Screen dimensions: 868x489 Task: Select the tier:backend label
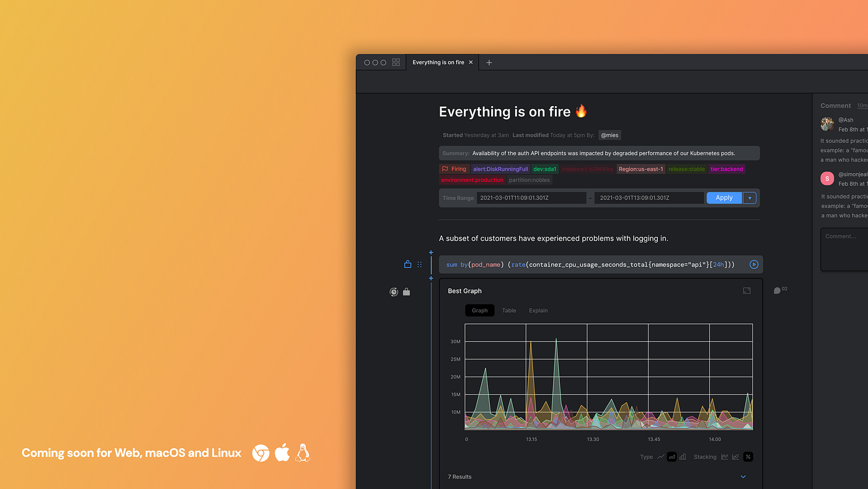(727, 169)
